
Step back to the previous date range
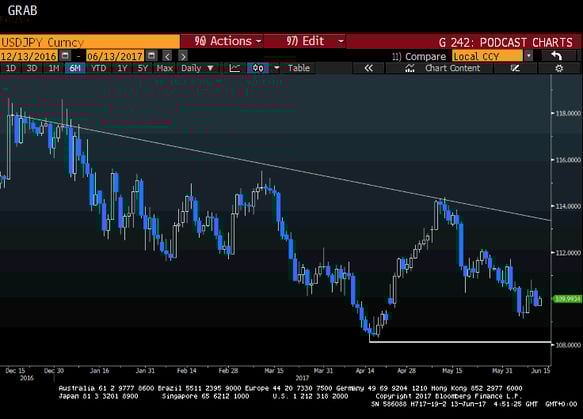tap(167, 56)
